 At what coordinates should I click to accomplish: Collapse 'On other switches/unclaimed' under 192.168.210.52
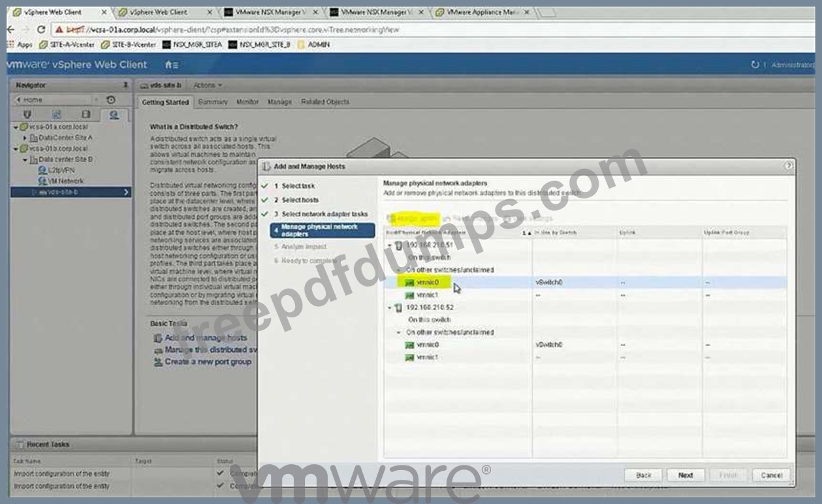pyautogui.click(x=399, y=332)
